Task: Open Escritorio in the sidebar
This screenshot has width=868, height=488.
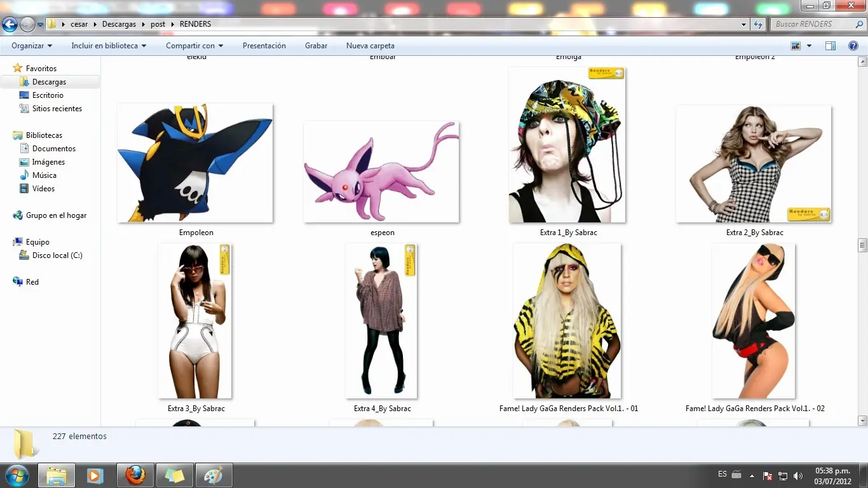Action: tap(48, 95)
